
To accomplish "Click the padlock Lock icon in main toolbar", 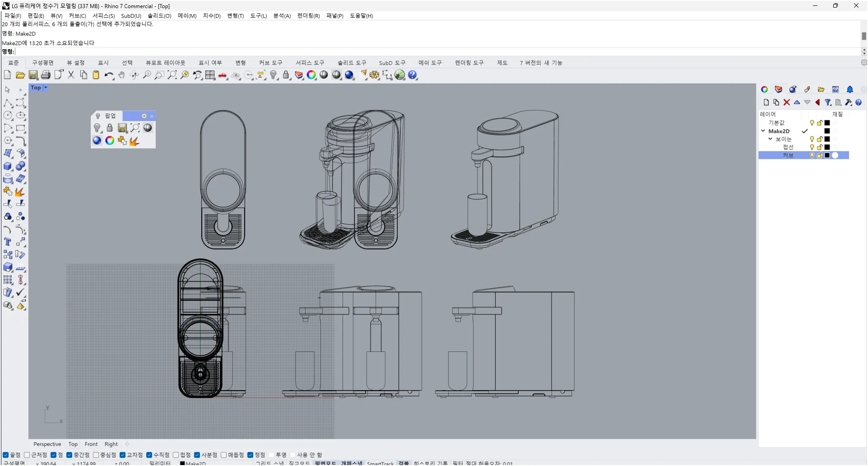I will [x=286, y=75].
